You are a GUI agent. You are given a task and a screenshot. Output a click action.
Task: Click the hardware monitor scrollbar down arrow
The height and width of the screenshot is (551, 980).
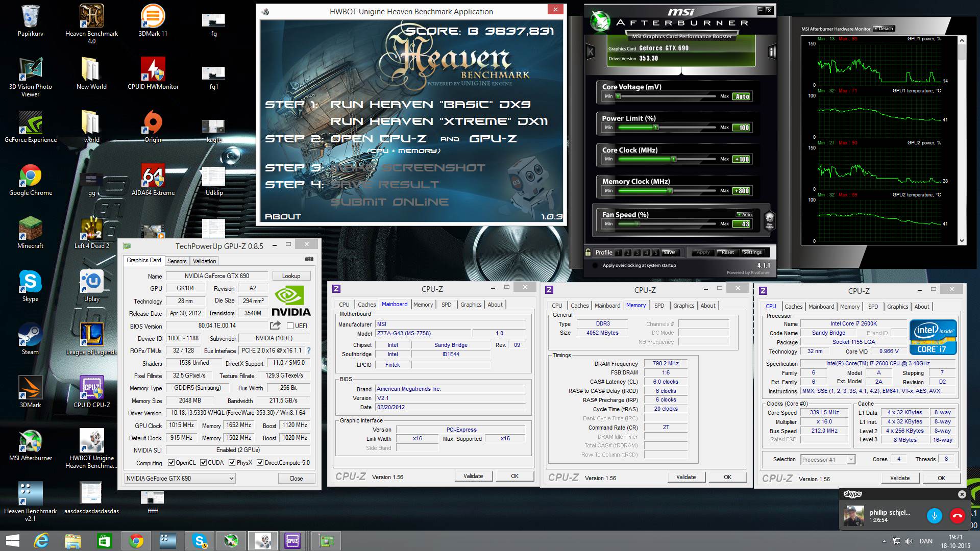click(962, 241)
